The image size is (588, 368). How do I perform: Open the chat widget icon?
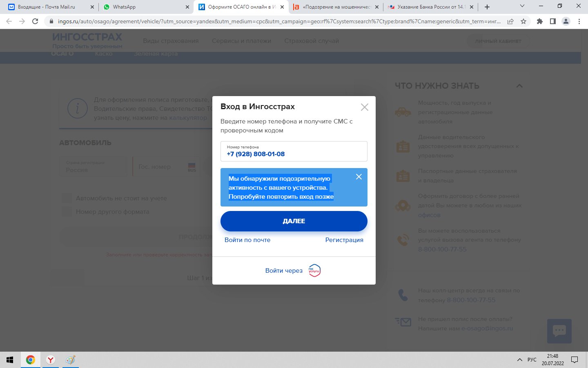(559, 331)
